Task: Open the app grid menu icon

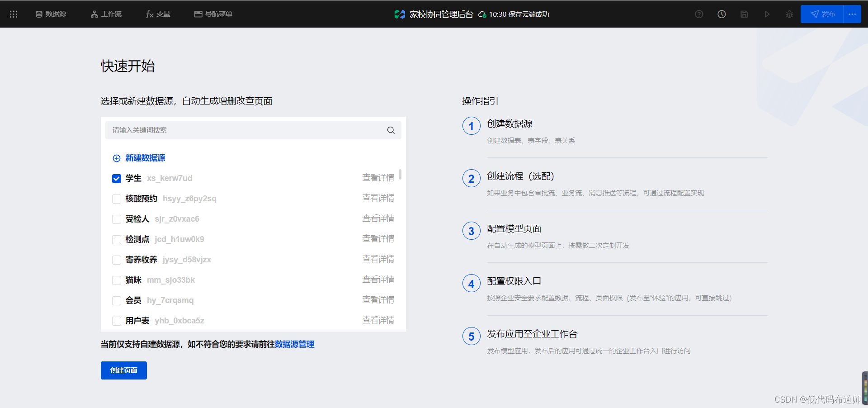Action: 14,14
